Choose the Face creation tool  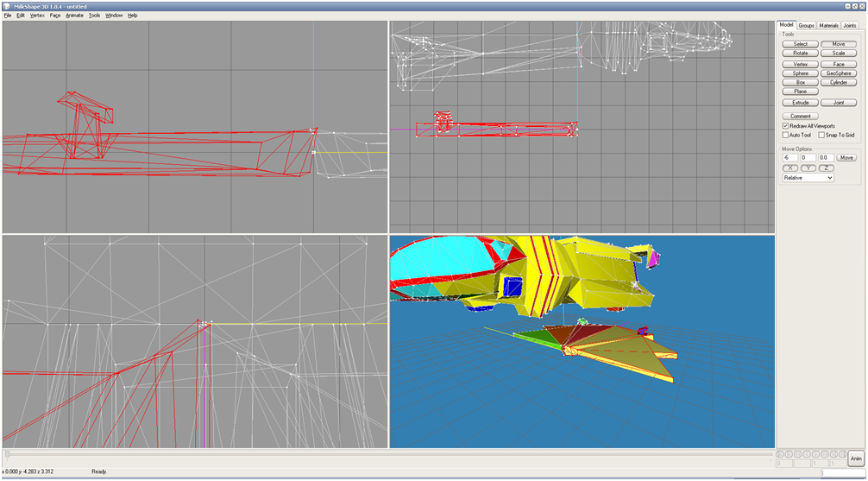click(x=839, y=64)
